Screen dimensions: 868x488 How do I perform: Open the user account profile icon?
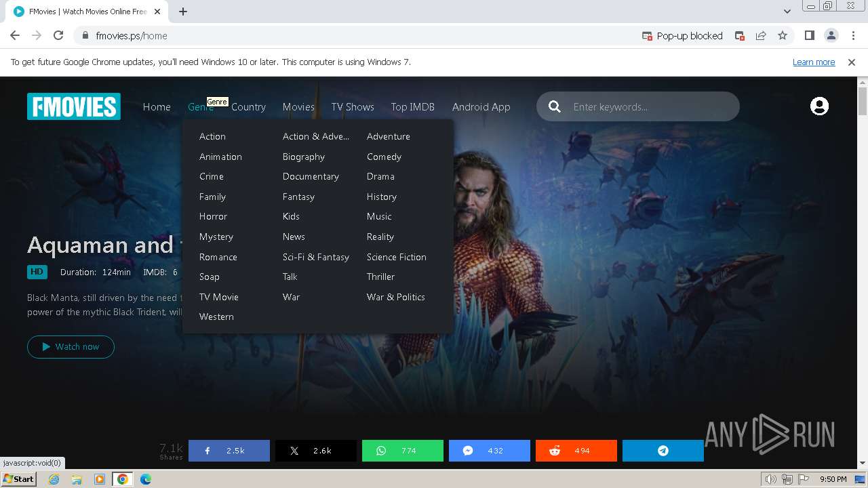coord(819,106)
